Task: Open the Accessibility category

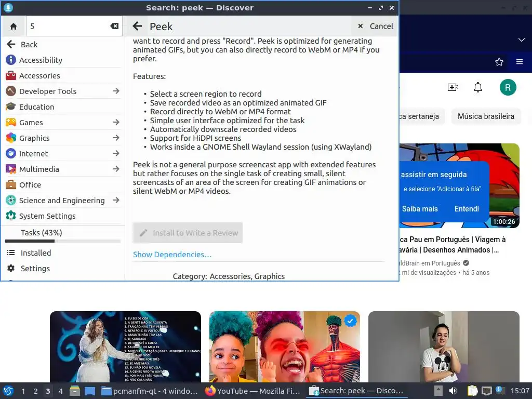Action: (x=63, y=60)
